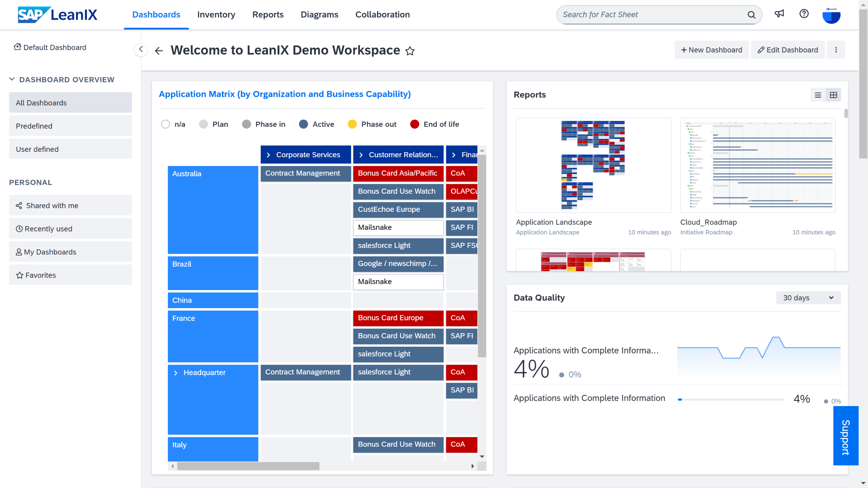Viewport: 868px width, 488px height.
Task: Open the Inventory tab
Action: [x=216, y=15]
